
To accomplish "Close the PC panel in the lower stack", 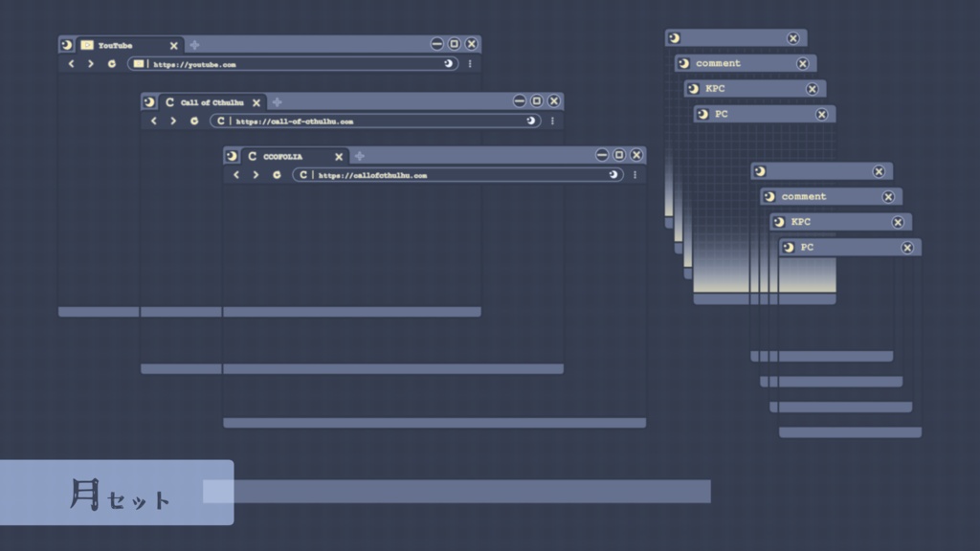I will [907, 248].
